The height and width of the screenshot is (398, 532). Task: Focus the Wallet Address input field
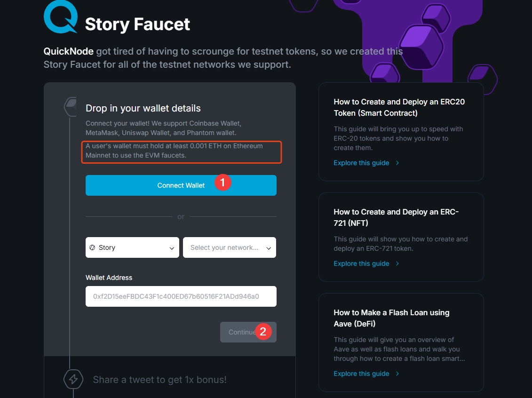[x=181, y=296]
